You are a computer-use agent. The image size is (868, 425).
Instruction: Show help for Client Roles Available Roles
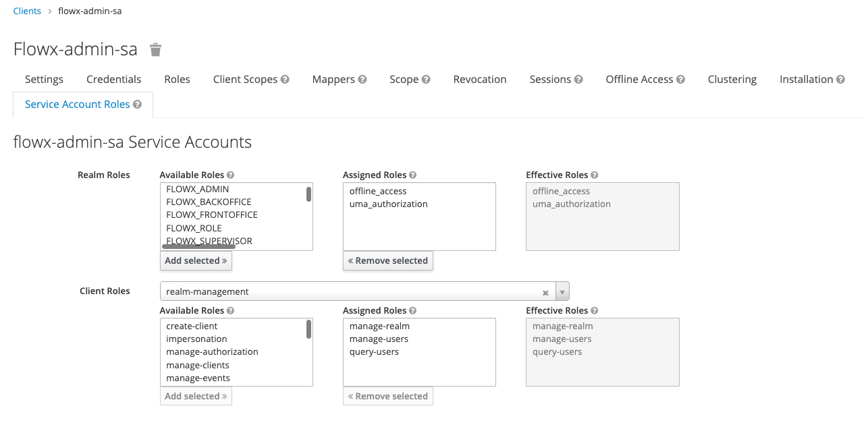point(231,311)
